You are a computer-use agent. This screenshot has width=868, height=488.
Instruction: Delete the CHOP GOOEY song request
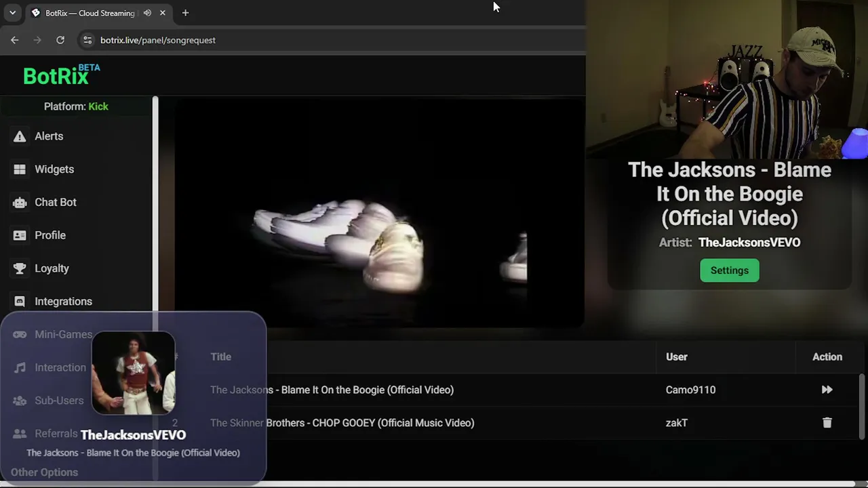click(x=827, y=423)
